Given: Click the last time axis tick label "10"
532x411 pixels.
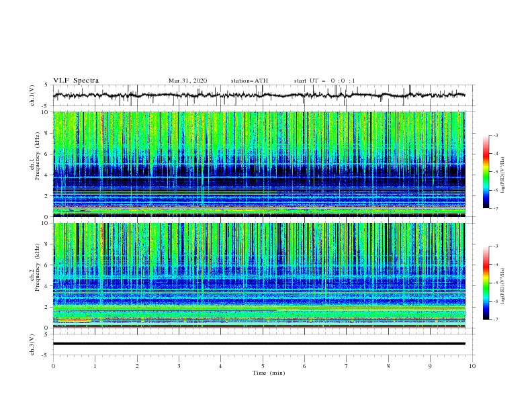Looking at the screenshot, I should click(x=472, y=366).
